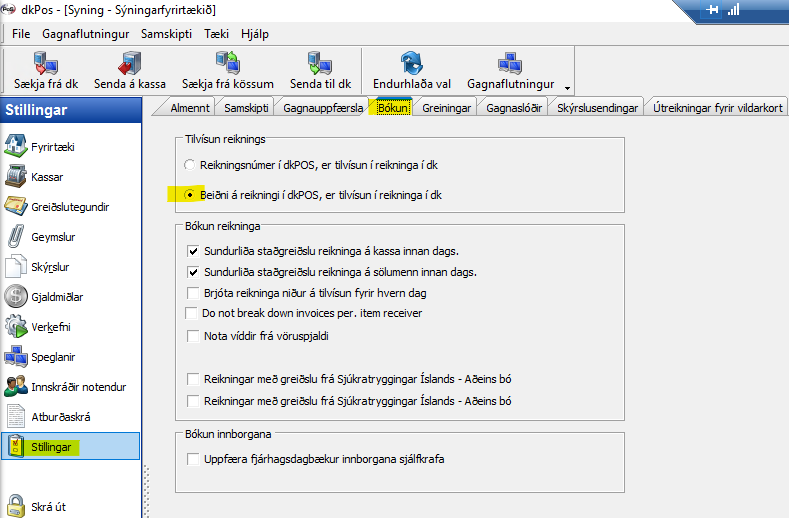Open Kassar in the sidebar
Screen dimensions: 789x518
pyautogui.click(x=47, y=177)
